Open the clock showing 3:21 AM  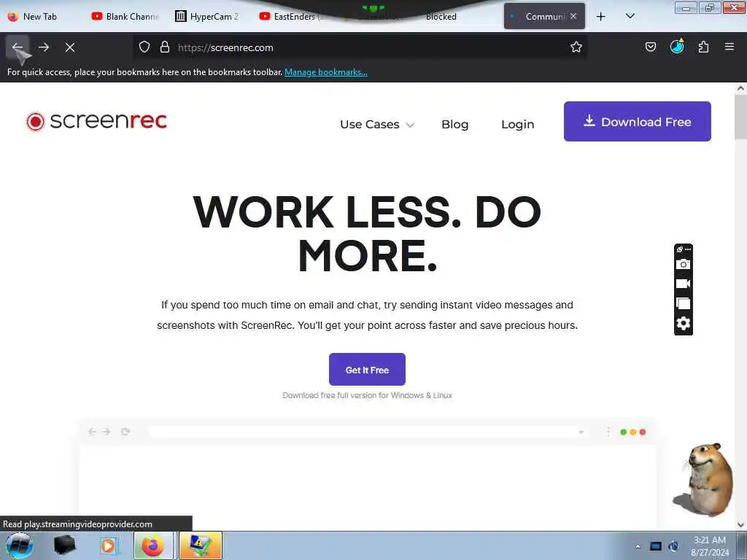click(x=710, y=545)
